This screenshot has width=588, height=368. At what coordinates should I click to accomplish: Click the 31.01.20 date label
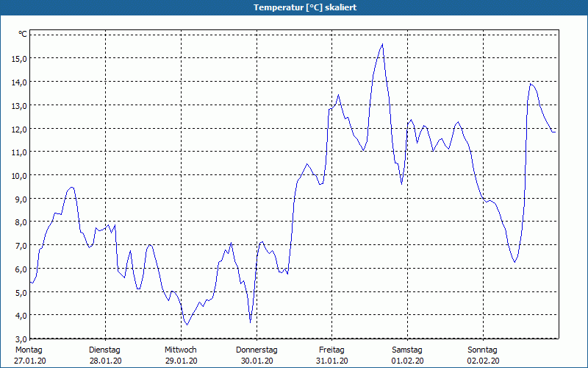332,361
